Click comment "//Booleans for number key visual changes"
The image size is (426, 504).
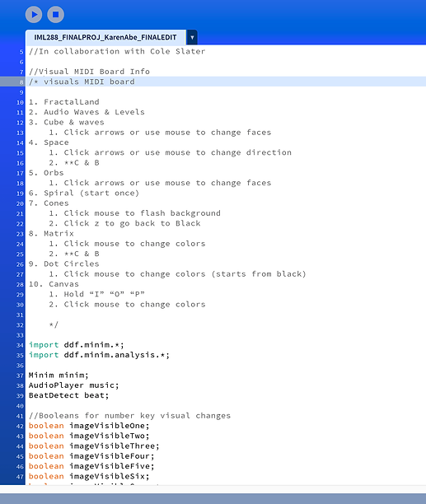129,416
